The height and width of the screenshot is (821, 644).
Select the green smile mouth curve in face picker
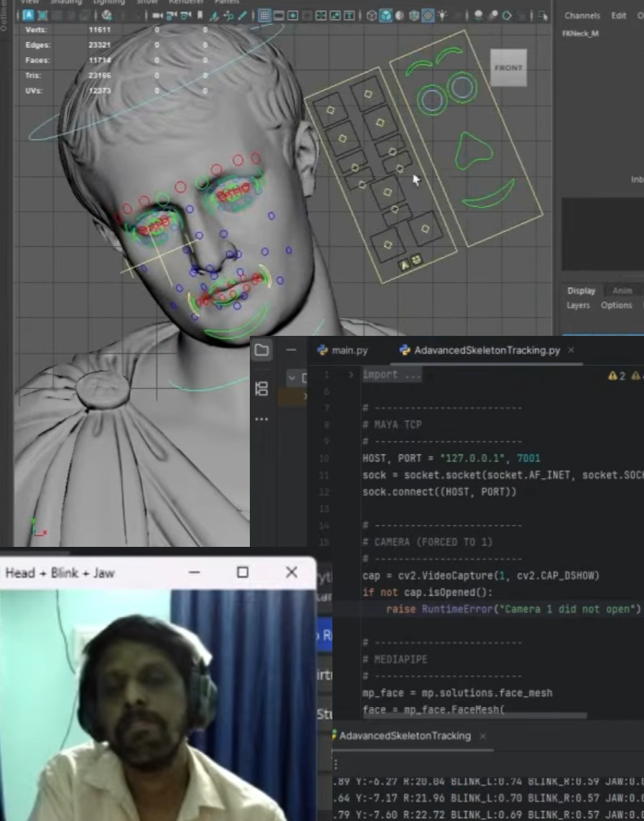pyautogui.click(x=489, y=194)
